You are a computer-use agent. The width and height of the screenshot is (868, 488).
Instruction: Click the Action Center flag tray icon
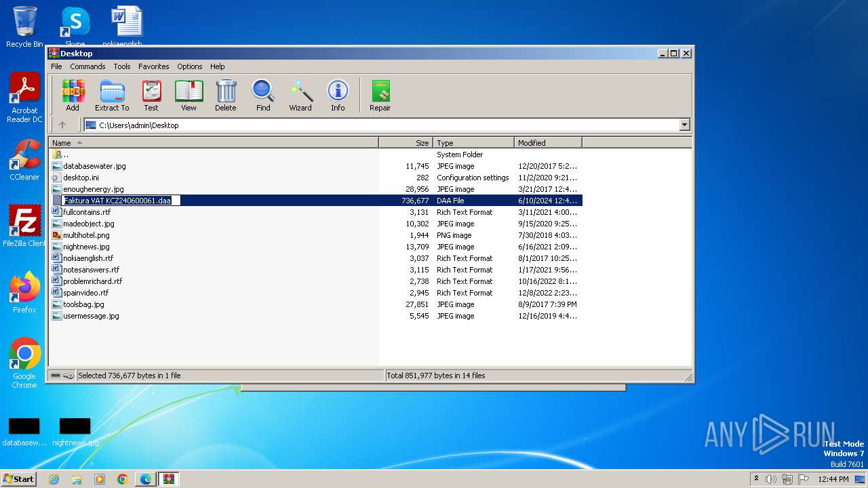click(802, 479)
